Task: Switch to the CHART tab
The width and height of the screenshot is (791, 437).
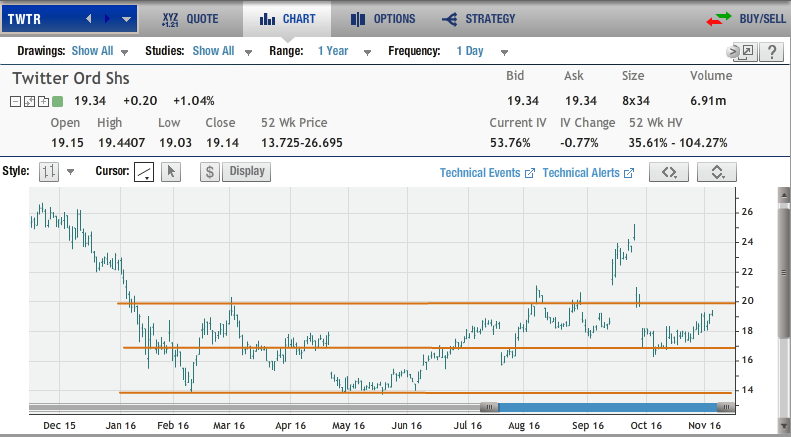Action: pos(287,19)
